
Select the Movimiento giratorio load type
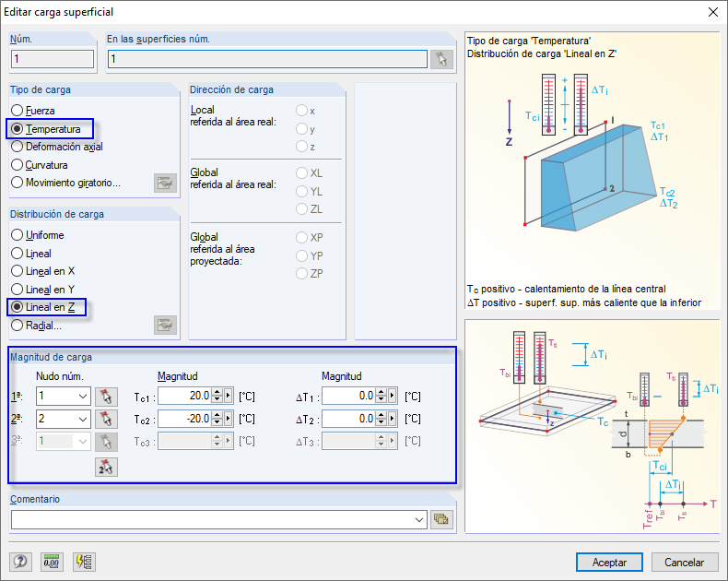[65, 183]
